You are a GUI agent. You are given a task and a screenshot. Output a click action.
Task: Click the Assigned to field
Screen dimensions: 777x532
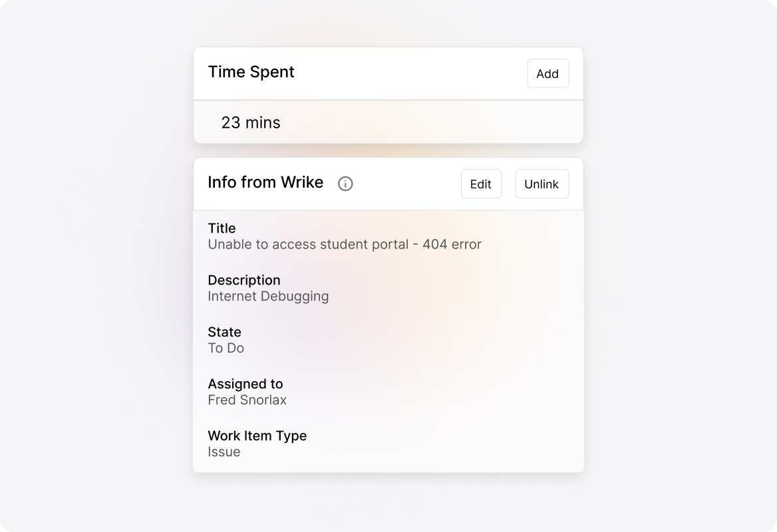click(245, 384)
